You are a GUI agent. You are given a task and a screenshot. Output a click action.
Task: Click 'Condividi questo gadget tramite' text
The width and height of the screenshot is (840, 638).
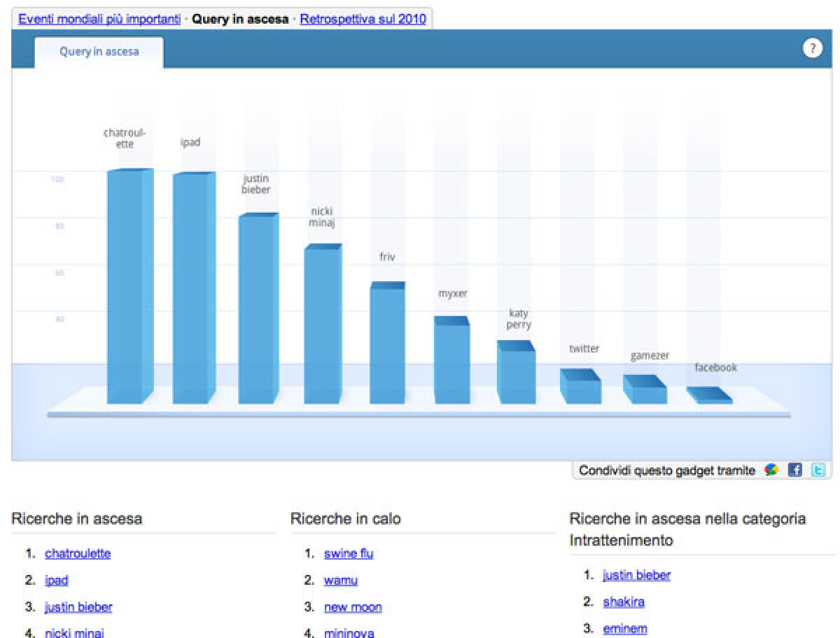click(x=667, y=470)
